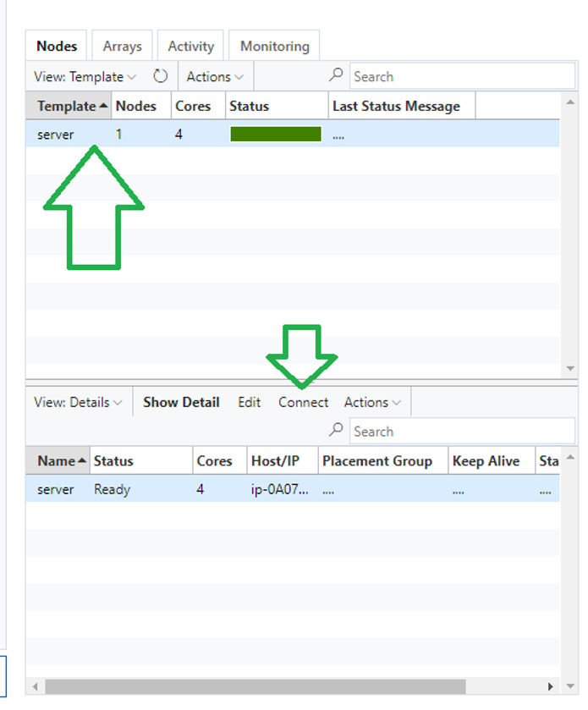
Task: Click the horizontal scrollbar thumb in details pane
Action: [256, 686]
